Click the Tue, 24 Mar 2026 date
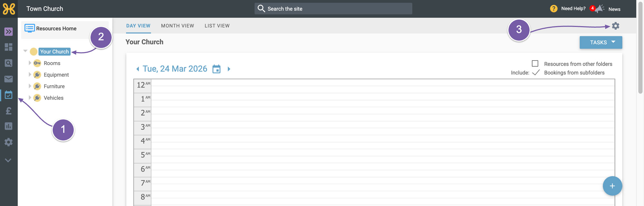Viewport: 644px width, 206px height. [x=175, y=69]
